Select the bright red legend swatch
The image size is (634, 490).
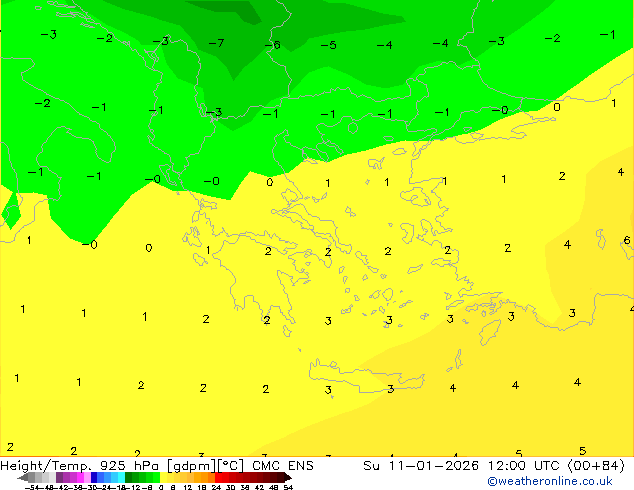[218, 477]
